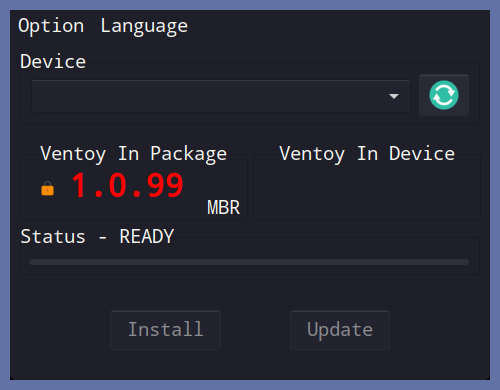Click the red 1.0.99 version number
The height and width of the screenshot is (390, 500).
[x=127, y=186]
